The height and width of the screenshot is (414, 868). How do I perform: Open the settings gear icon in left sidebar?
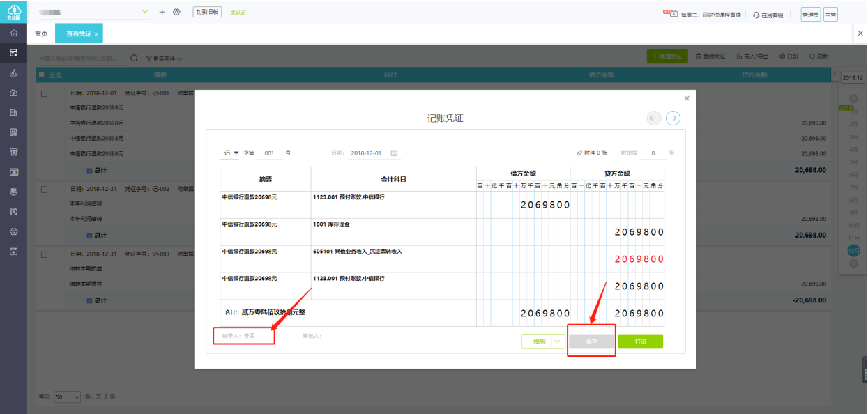[x=13, y=231]
